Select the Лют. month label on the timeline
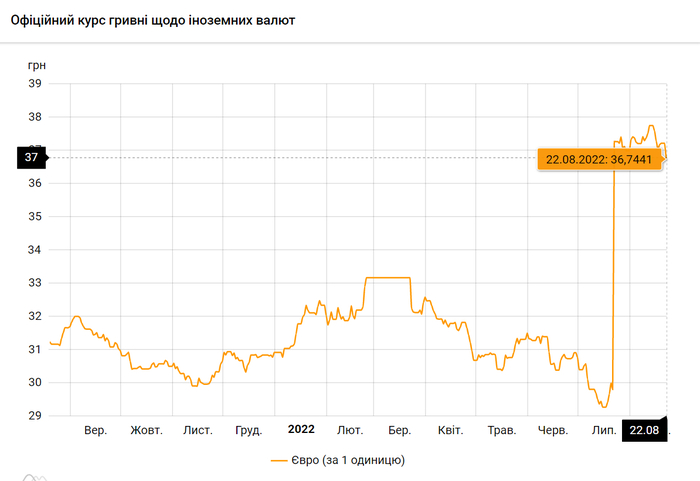This screenshot has width=700, height=481. tap(350, 430)
